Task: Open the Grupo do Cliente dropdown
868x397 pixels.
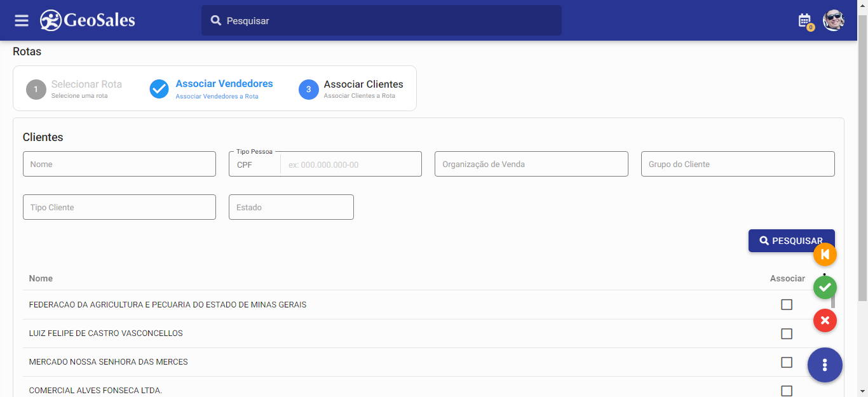Action: [x=738, y=164]
